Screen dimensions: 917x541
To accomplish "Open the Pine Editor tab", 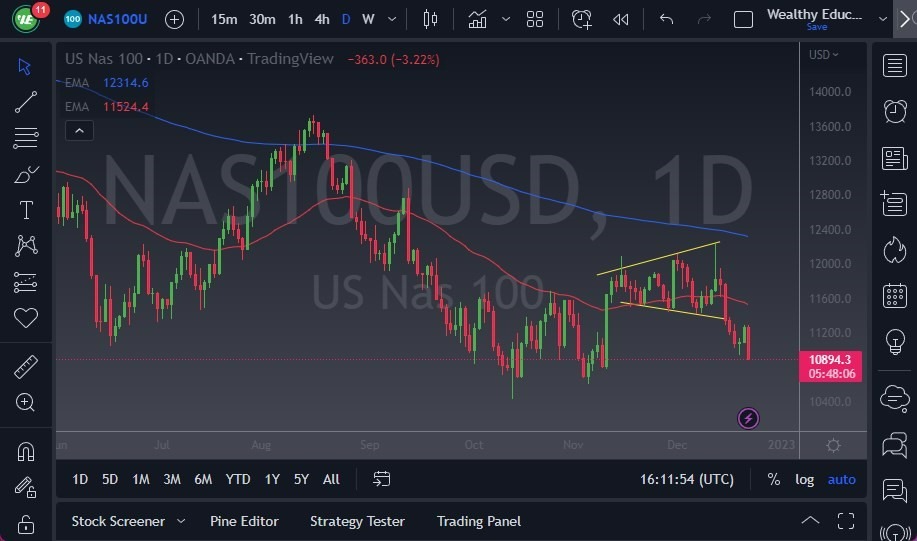I will pos(244,521).
